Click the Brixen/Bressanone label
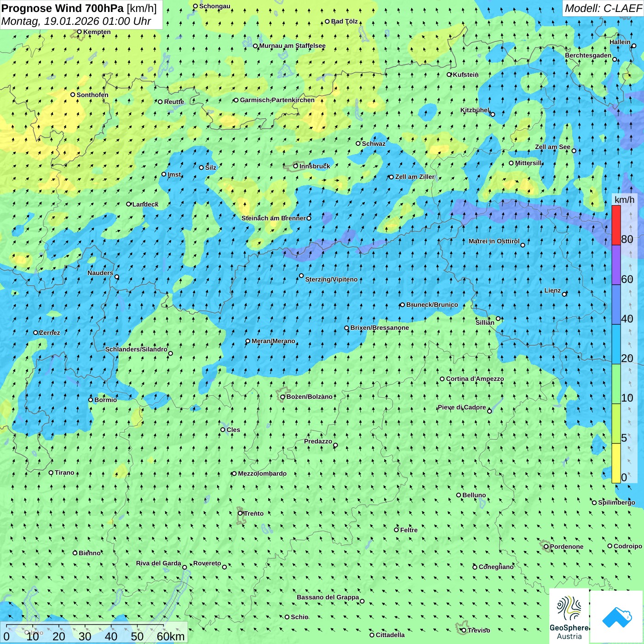The image size is (644, 644). coord(379,328)
